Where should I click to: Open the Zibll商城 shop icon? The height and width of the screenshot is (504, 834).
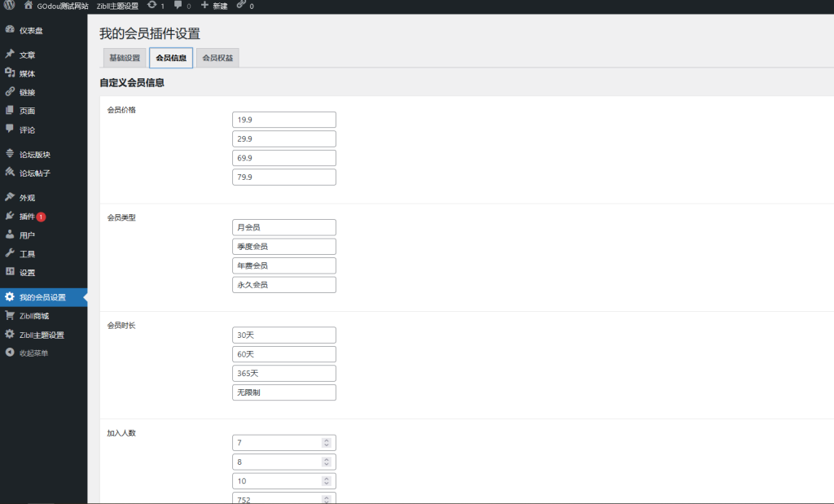pyautogui.click(x=10, y=316)
